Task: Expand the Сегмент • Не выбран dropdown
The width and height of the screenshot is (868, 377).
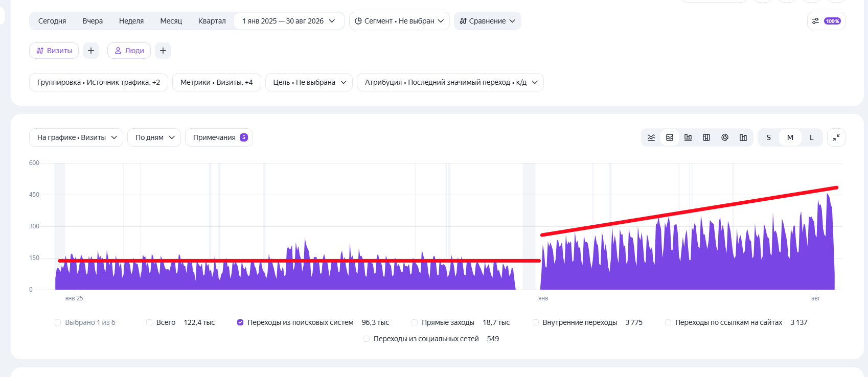Action: coord(399,21)
